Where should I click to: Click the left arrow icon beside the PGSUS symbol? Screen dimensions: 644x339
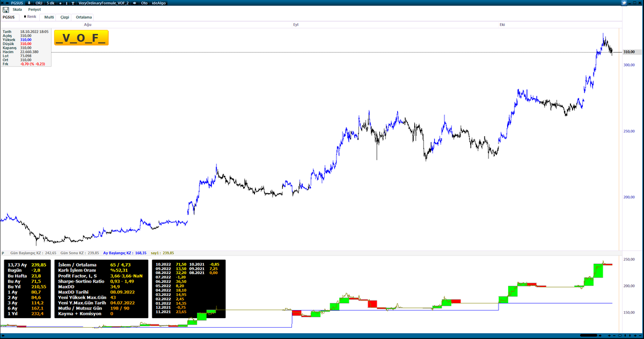(8, 3)
